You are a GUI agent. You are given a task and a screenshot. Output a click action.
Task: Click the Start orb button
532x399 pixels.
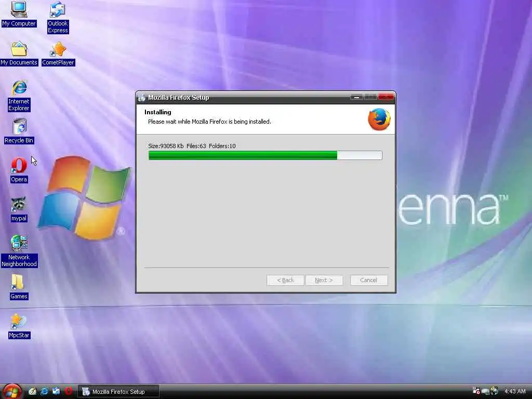[x=11, y=391]
